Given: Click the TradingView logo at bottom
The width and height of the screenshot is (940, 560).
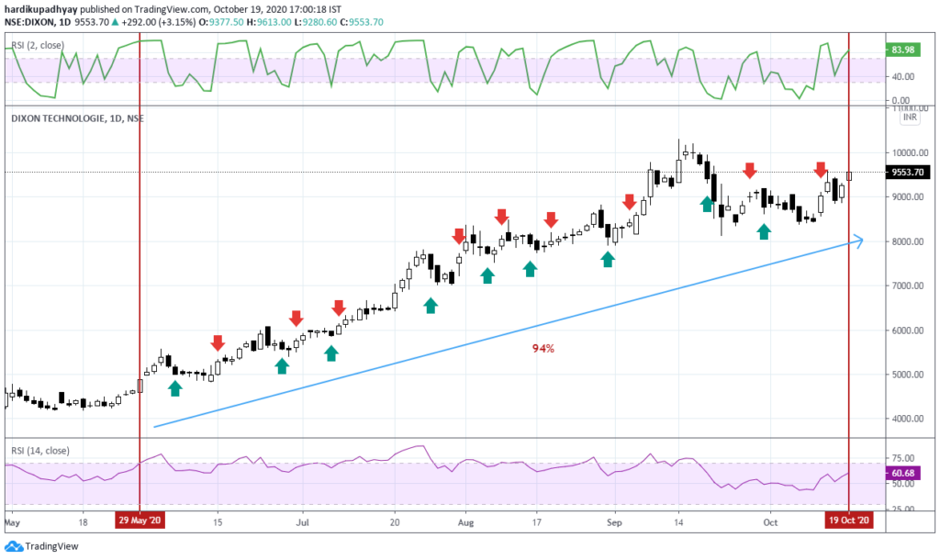Looking at the screenshot, I should click(41, 546).
